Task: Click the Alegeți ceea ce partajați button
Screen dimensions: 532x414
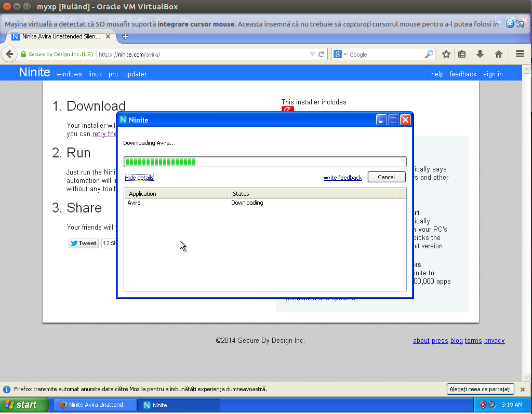Action: [480, 389]
